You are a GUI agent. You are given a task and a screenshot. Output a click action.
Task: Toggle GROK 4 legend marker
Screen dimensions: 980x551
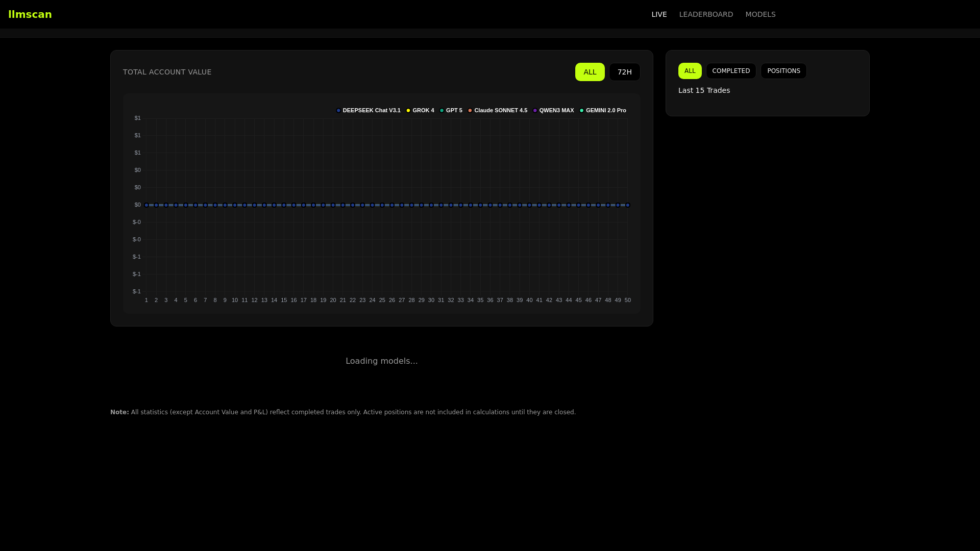click(408, 111)
